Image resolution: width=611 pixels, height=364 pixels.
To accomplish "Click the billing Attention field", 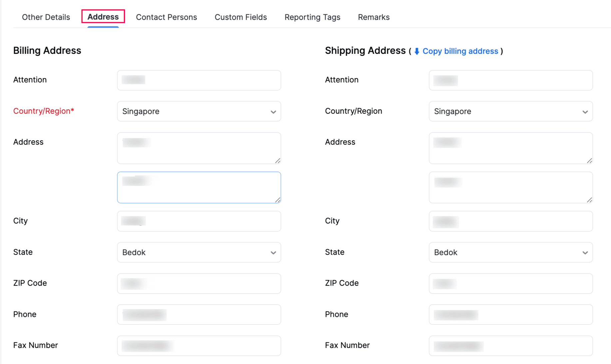I will pyautogui.click(x=199, y=80).
